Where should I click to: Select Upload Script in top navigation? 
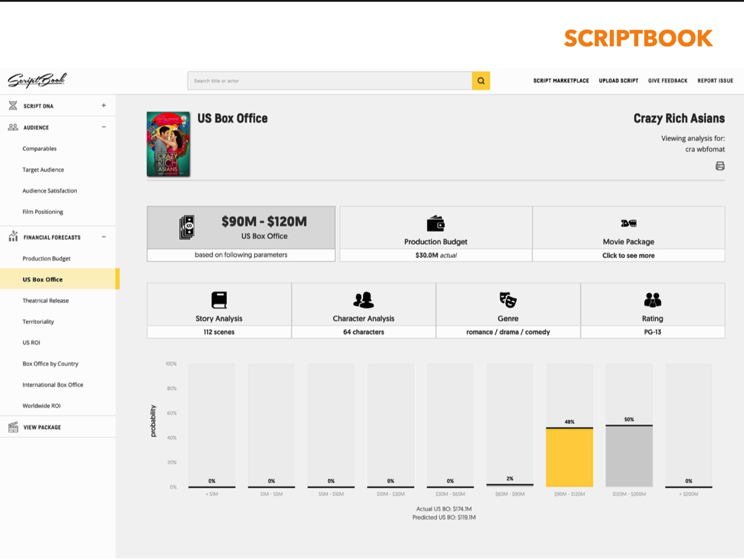(618, 81)
